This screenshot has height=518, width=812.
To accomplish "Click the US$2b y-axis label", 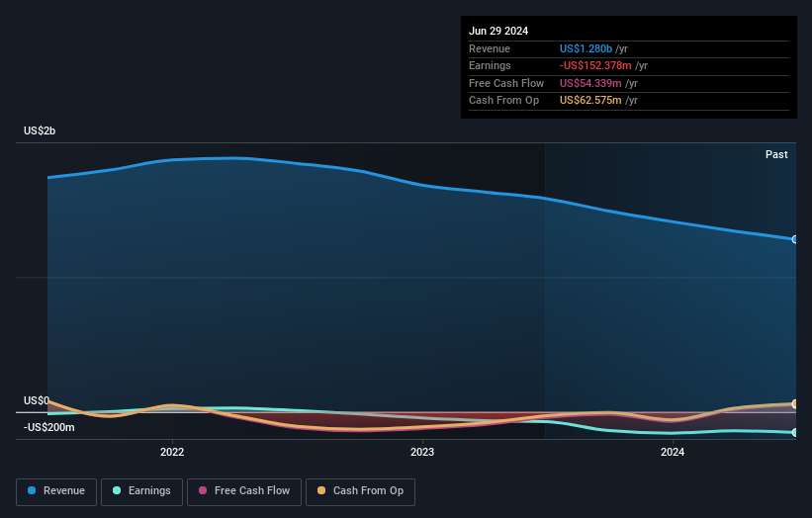I will [x=40, y=130].
